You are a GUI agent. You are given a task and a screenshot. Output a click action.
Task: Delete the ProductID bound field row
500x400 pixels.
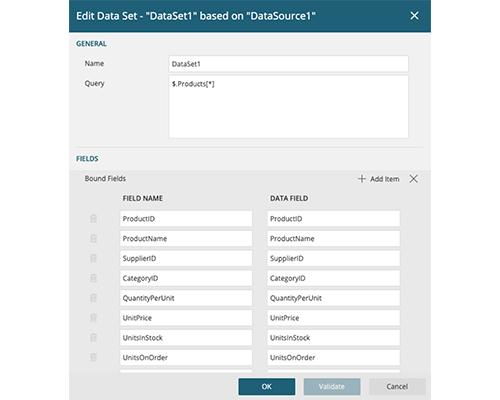pos(93,219)
